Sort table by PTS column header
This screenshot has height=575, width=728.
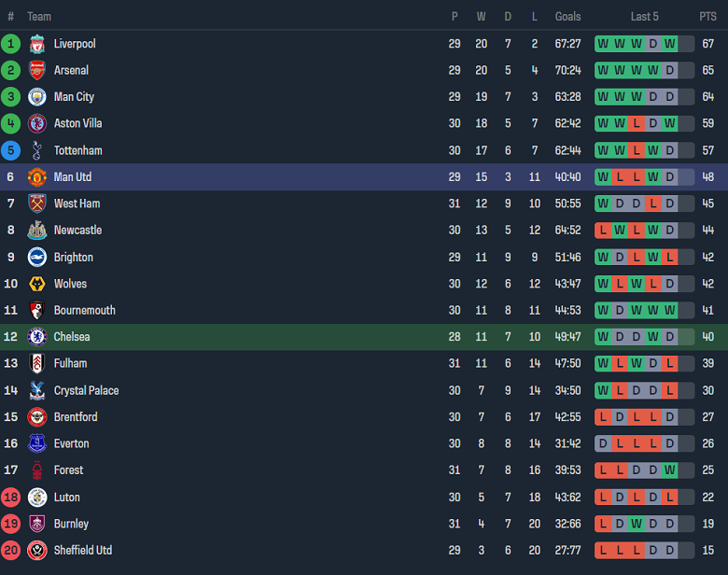click(x=707, y=17)
